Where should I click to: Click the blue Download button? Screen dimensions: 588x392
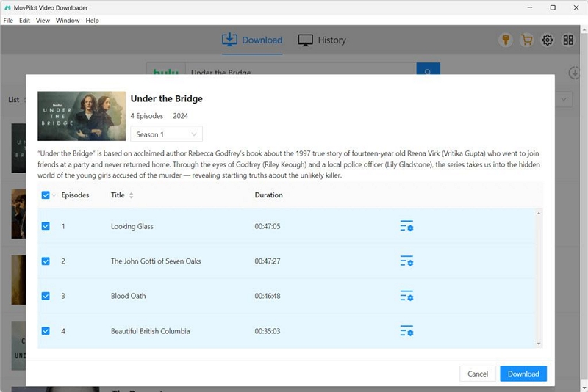(x=523, y=374)
